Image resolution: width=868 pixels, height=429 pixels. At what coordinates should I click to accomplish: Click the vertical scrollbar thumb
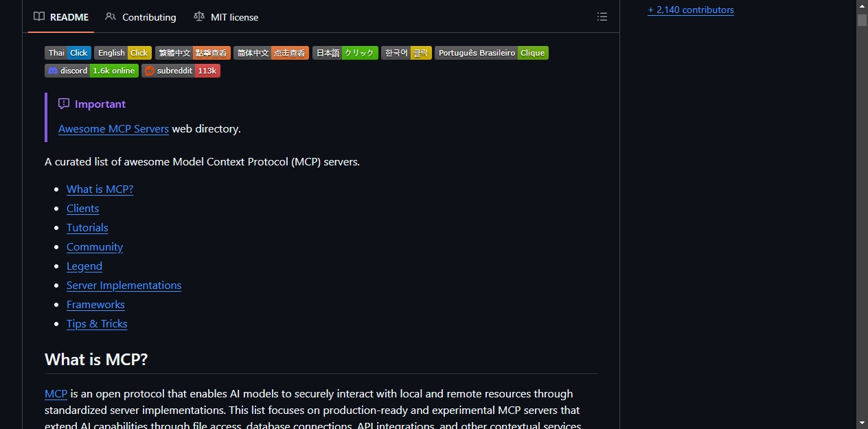(x=862, y=20)
